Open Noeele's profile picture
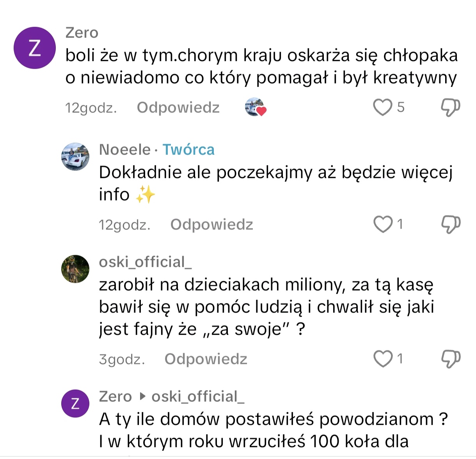The height and width of the screenshot is (459, 476). click(x=75, y=156)
